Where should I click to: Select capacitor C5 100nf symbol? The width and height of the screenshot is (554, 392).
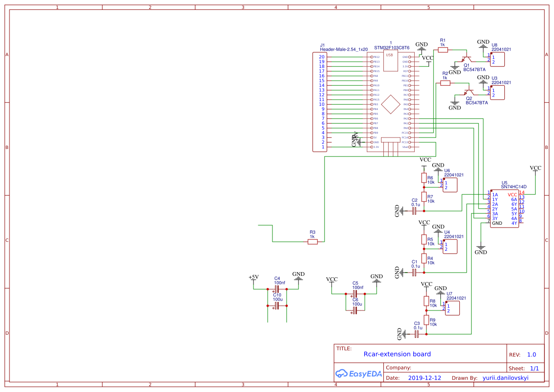[355, 294]
